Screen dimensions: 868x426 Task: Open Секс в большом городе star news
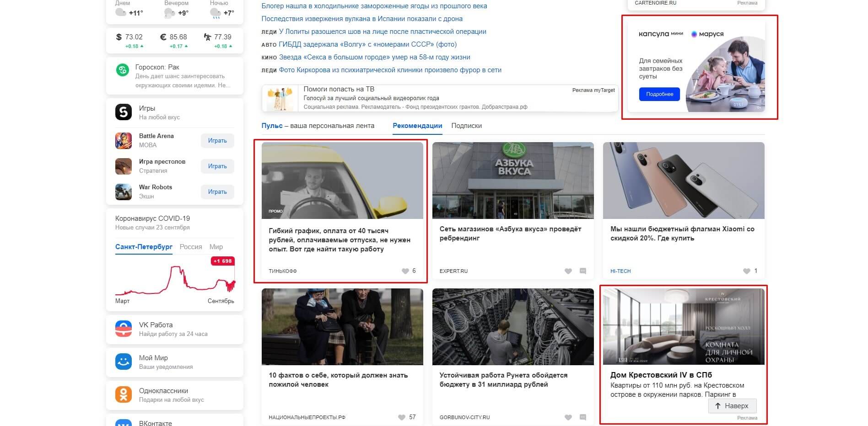click(375, 57)
